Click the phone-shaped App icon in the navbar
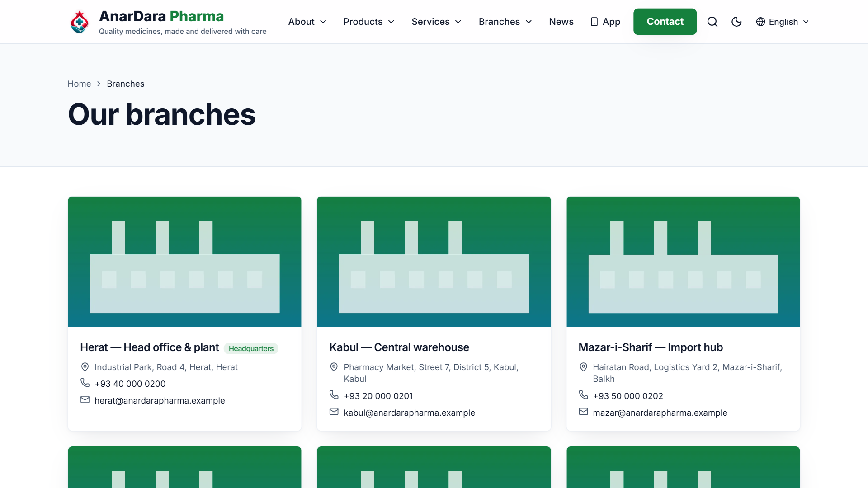Screen dimensions: 868x488 click(594, 22)
